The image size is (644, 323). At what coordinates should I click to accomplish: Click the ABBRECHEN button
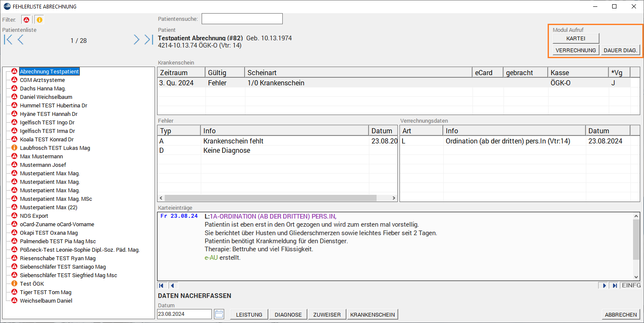(x=621, y=315)
